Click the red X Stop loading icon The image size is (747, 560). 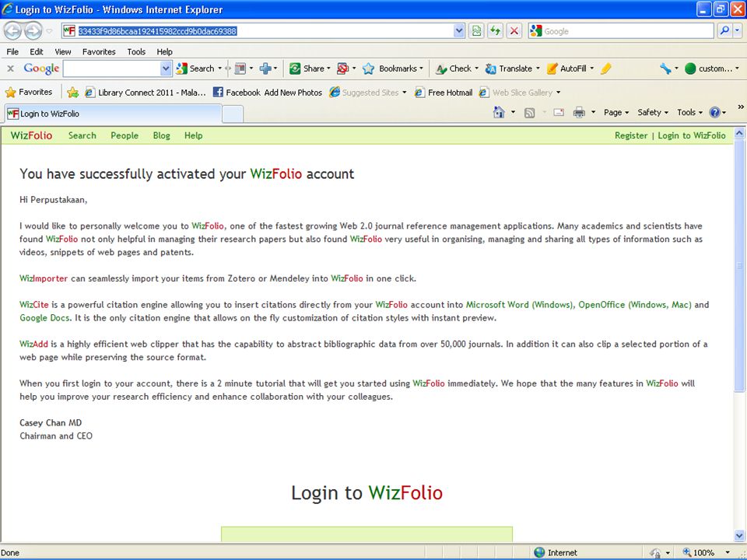click(514, 31)
